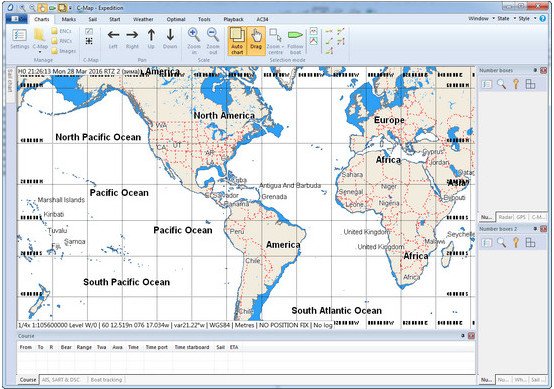554x389 pixels.
Task: Open the Style dropdown menu
Action: (x=527, y=18)
